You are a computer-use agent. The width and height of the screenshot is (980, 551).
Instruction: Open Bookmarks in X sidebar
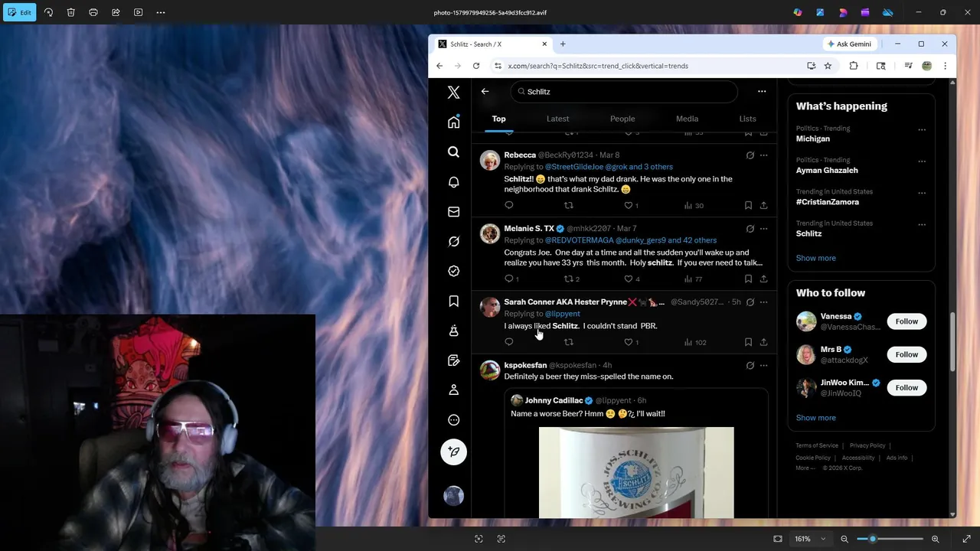(453, 301)
